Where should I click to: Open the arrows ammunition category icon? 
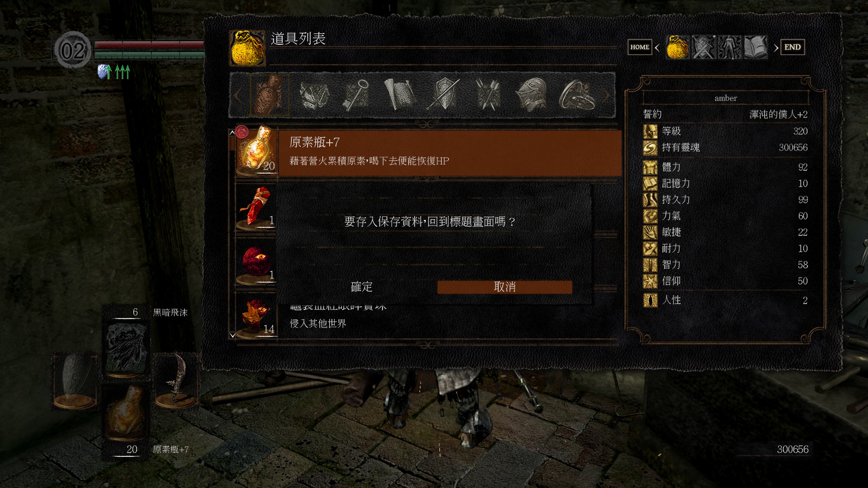click(487, 95)
